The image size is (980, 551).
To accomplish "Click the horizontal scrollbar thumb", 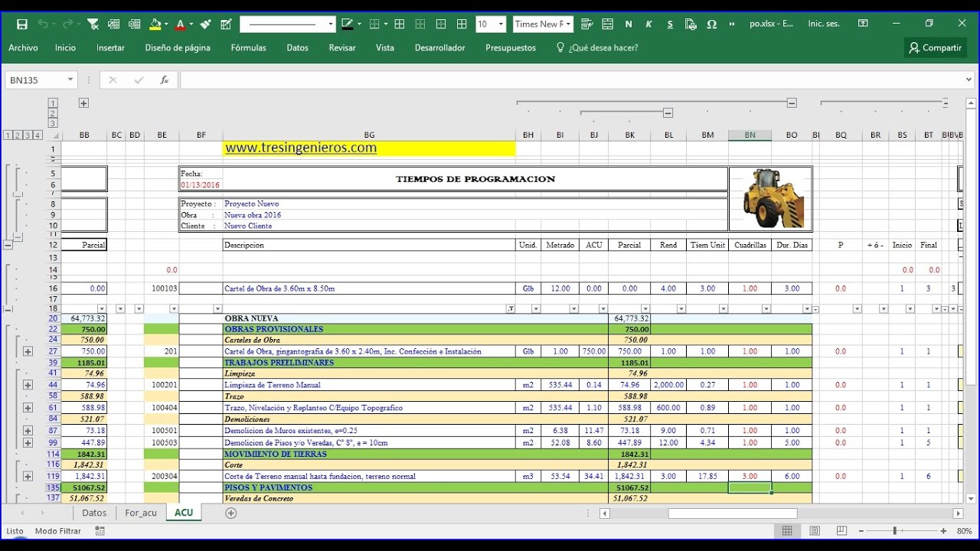I will 733,514.
